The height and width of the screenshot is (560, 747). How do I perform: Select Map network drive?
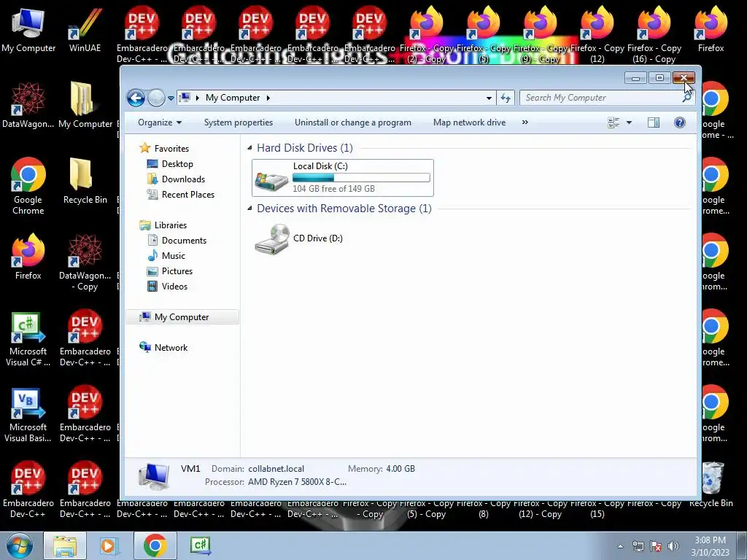tap(469, 122)
